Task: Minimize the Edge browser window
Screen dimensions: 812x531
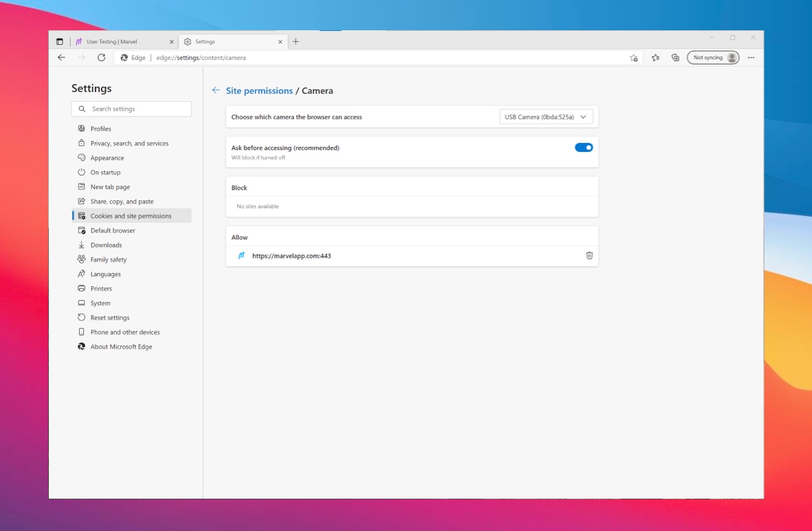Action: (x=712, y=37)
